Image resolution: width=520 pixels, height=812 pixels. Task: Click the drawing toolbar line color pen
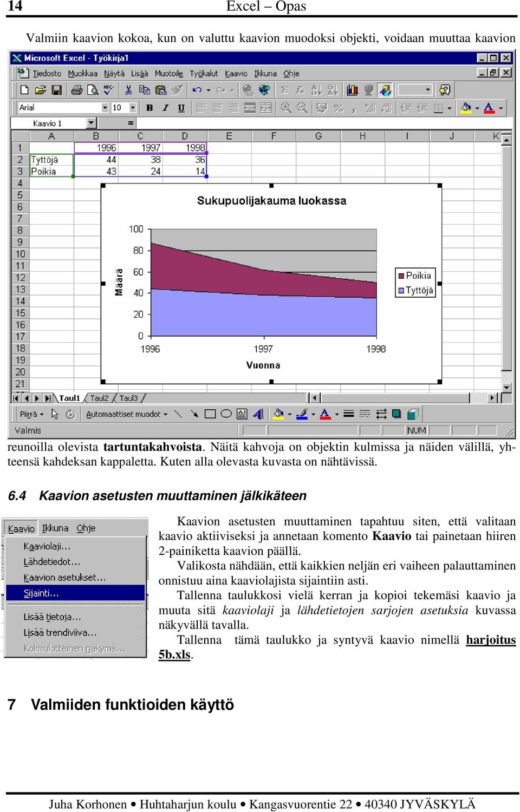click(x=302, y=414)
